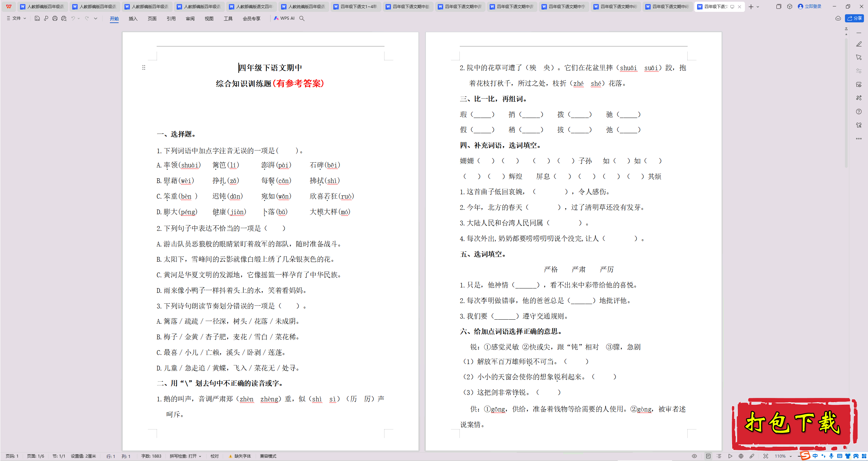The image size is (868, 461).
Task: Click the 页面: 1/6 page indicator
Action: tap(36, 456)
